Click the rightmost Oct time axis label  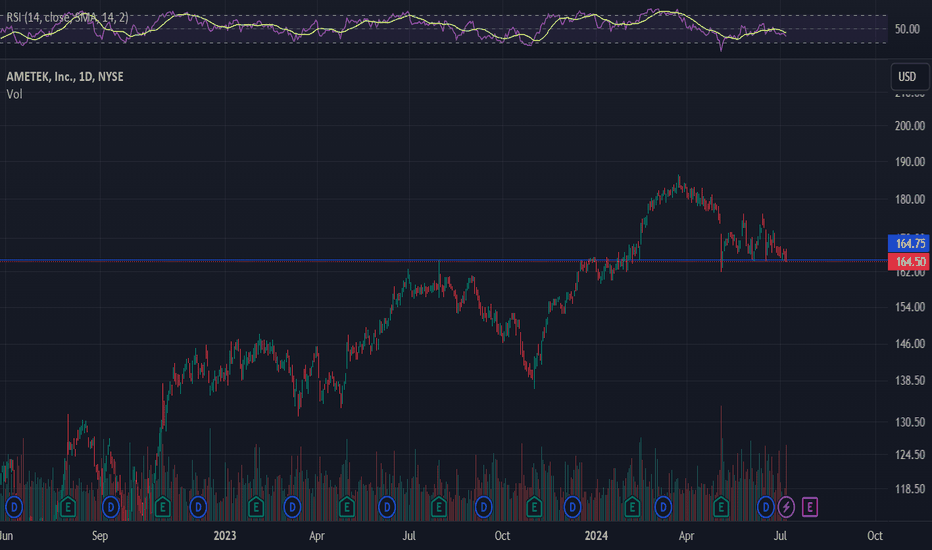[874, 536]
